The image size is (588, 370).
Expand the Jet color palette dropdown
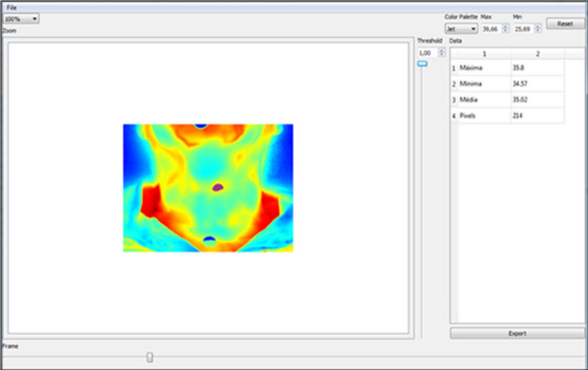461,28
